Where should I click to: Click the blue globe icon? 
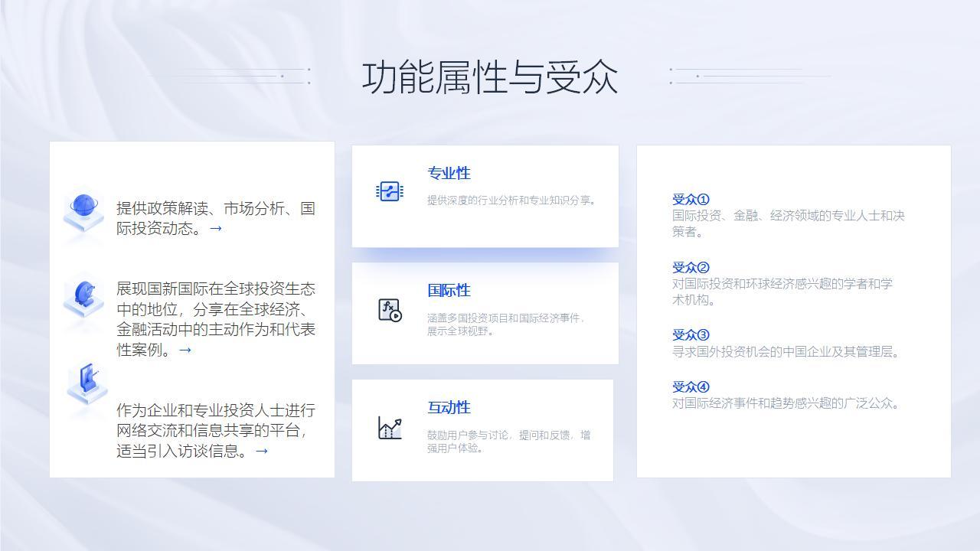83,212
